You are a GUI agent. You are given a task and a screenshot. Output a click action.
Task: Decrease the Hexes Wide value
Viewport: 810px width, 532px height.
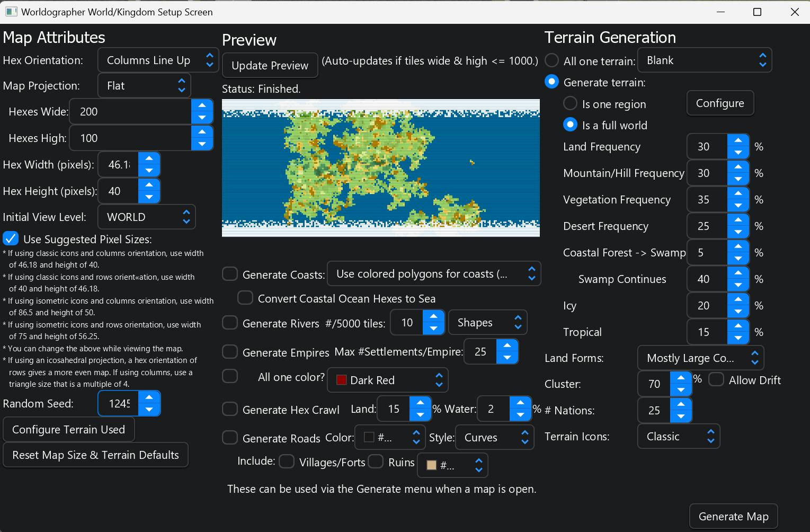[202, 117]
